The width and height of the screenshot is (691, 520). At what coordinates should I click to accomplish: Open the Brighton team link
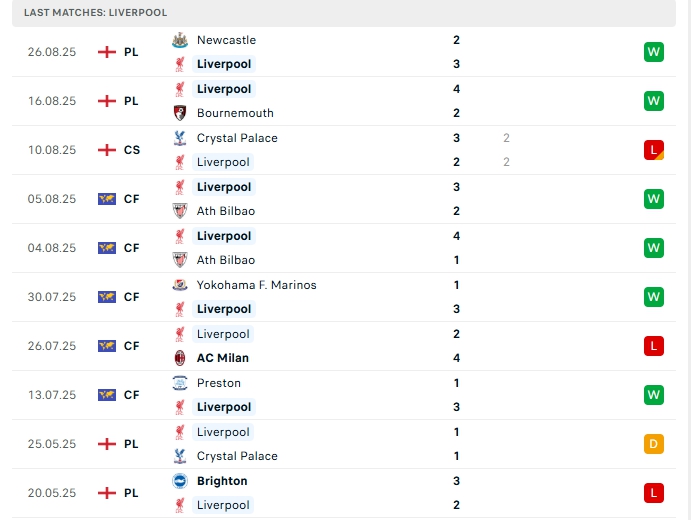[x=222, y=481]
